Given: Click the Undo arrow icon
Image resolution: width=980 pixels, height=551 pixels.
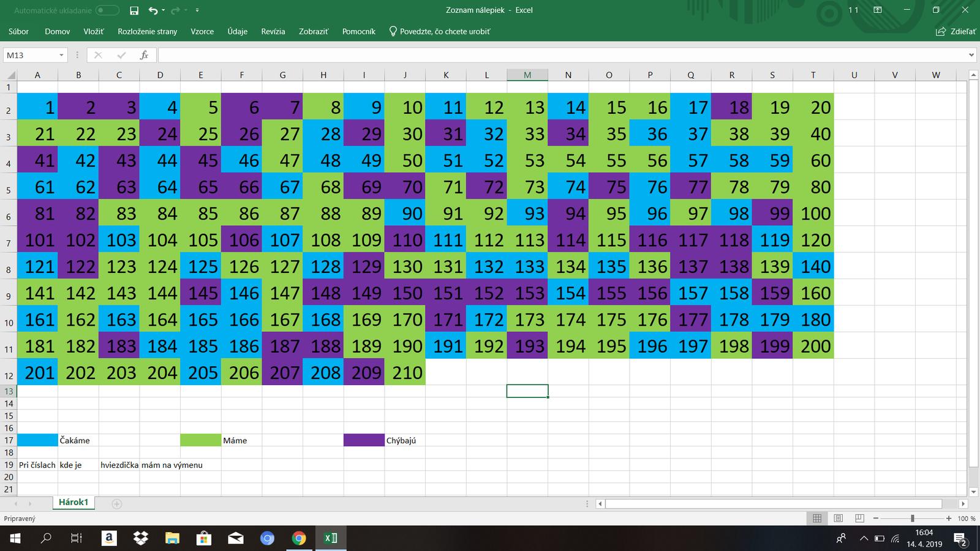Looking at the screenshot, I should (153, 10).
